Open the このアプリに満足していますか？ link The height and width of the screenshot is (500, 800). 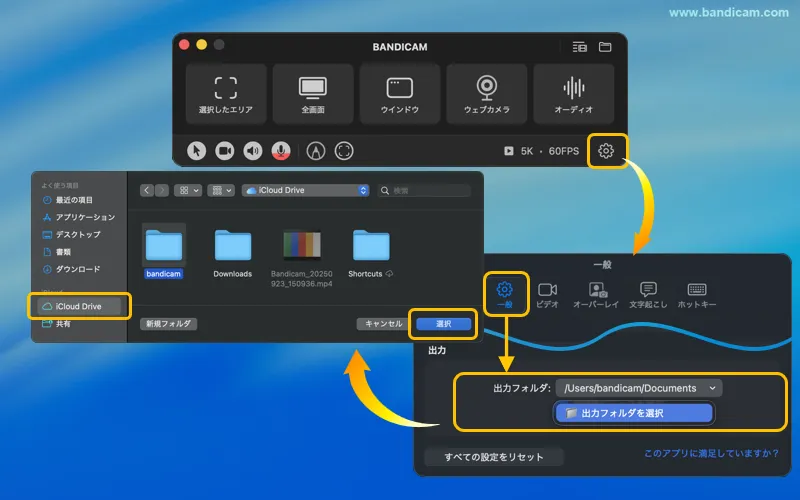(711, 453)
